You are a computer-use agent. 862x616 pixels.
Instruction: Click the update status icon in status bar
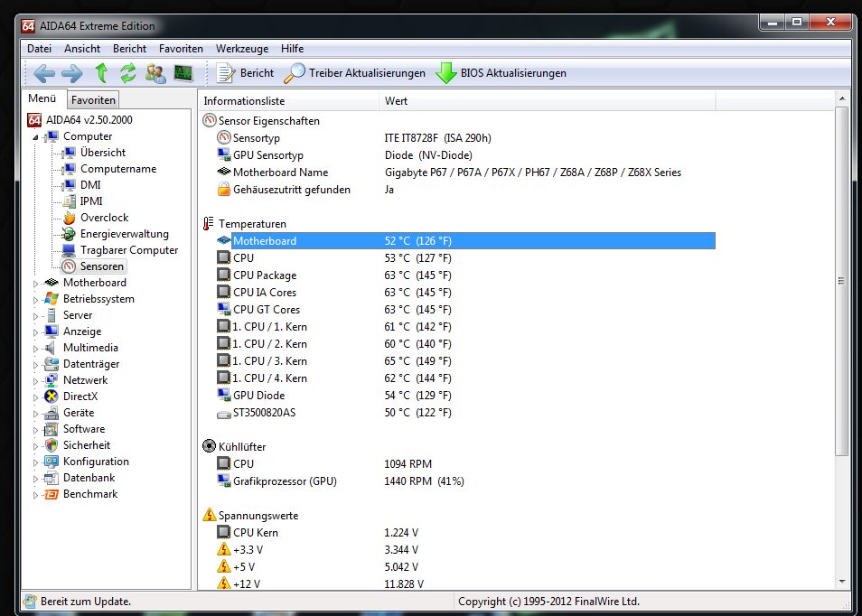pos(31,602)
